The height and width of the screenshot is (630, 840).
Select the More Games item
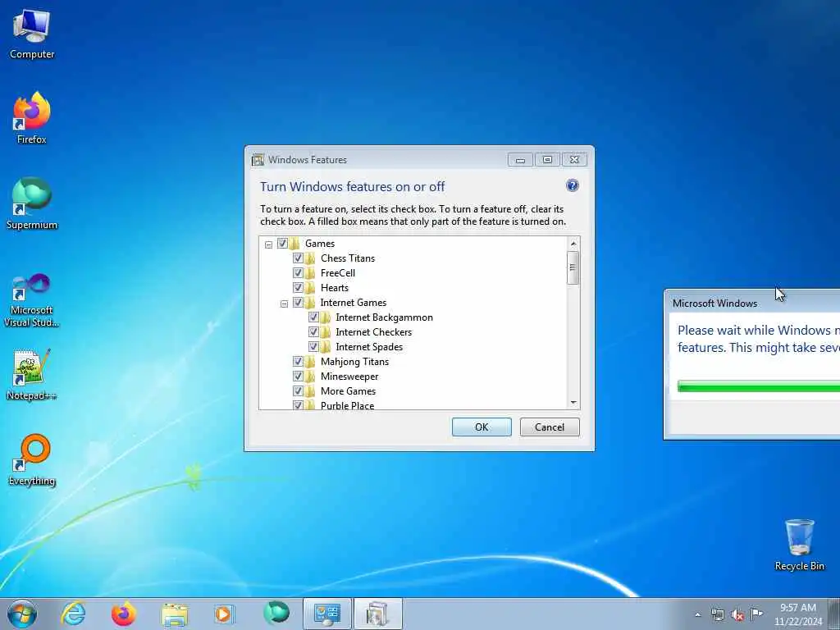coord(348,391)
